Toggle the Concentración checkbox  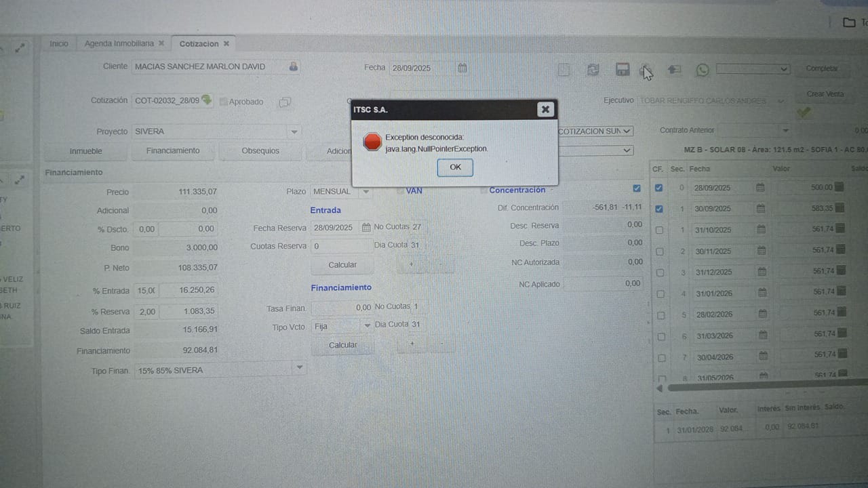(x=636, y=188)
